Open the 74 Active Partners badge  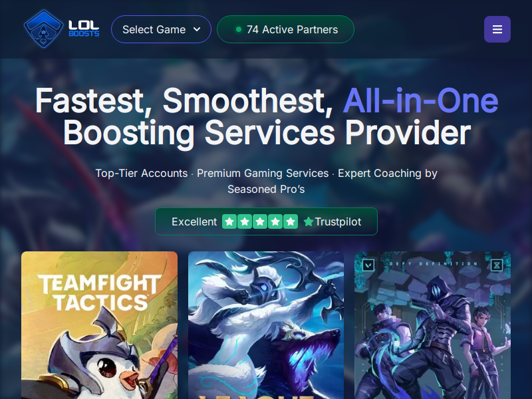(x=285, y=29)
